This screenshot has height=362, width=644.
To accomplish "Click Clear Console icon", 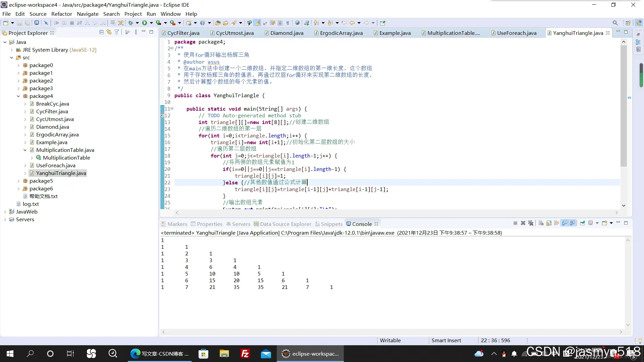I will click(x=541, y=223).
